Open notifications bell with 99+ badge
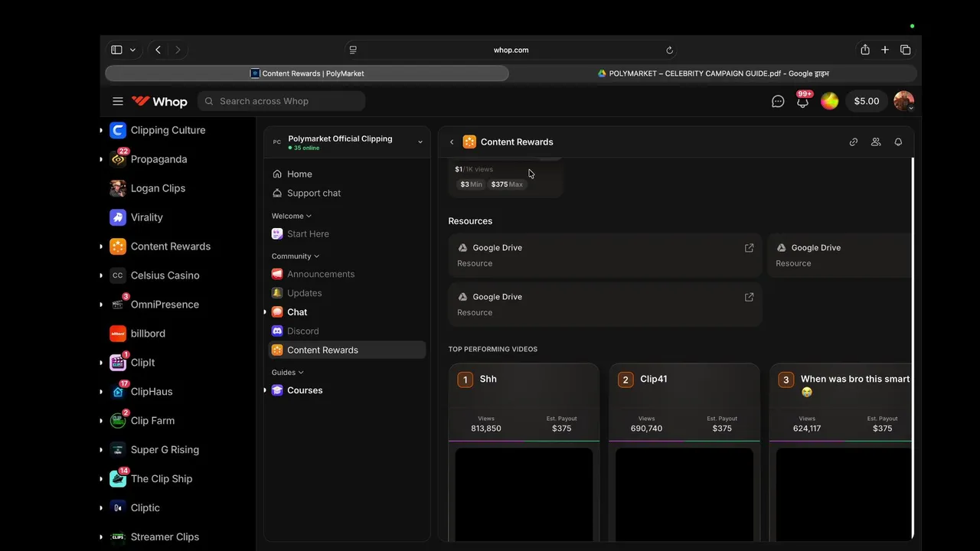This screenshot has height=551, width=980. [x=802, y=100]
